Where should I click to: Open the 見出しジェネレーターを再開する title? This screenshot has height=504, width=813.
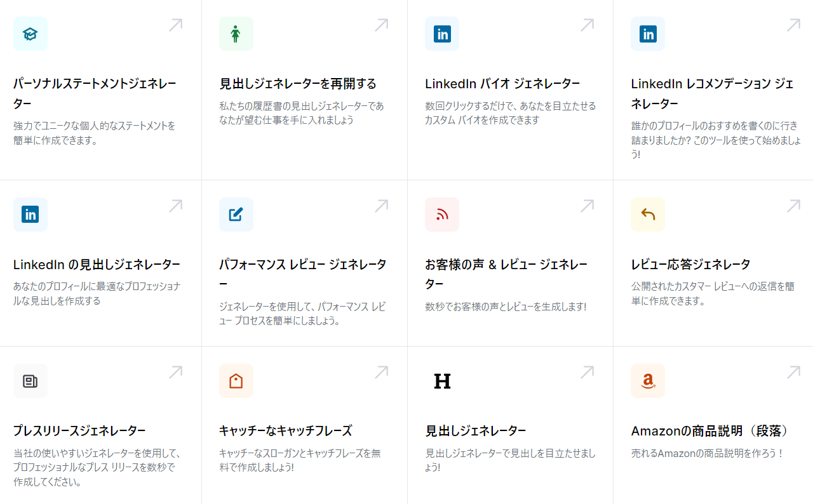[298, 84]
